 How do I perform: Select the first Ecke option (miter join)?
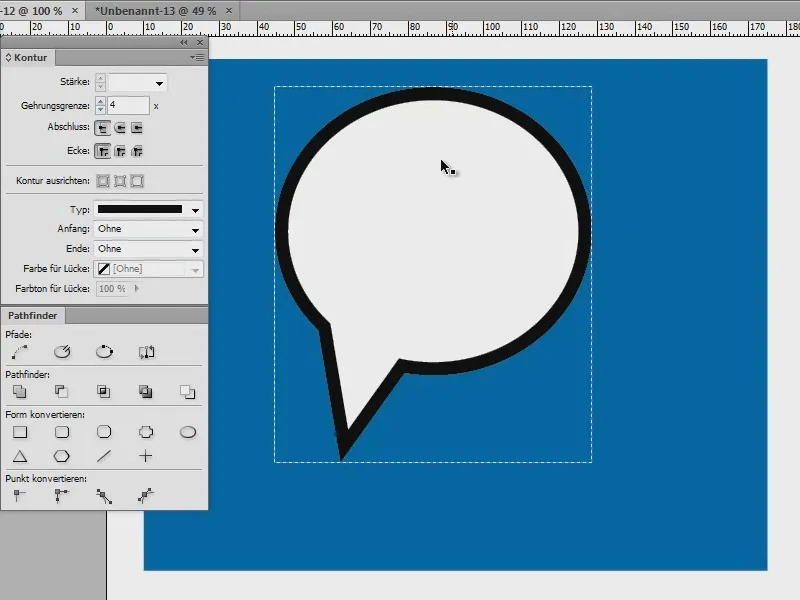point(103,151)
